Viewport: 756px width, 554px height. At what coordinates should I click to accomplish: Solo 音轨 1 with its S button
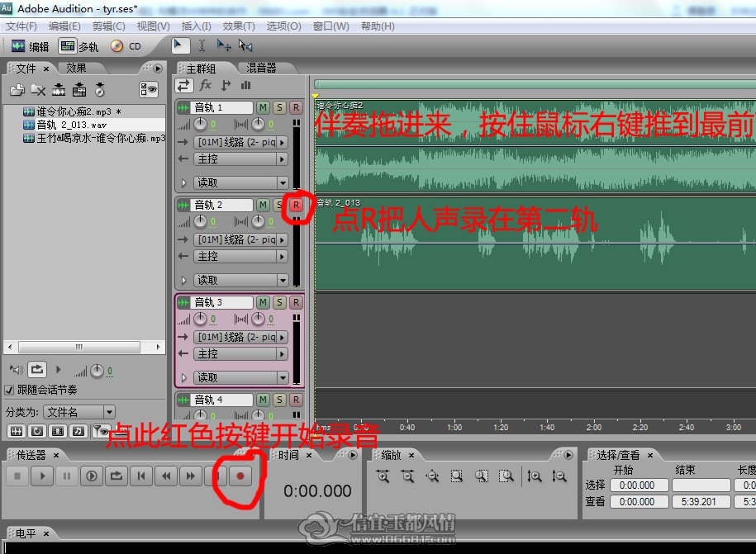[x=279, y=107]
